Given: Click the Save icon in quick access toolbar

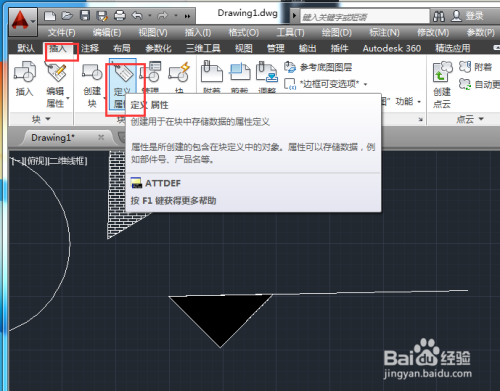Looking at the screenshot, I should (85, 16).
